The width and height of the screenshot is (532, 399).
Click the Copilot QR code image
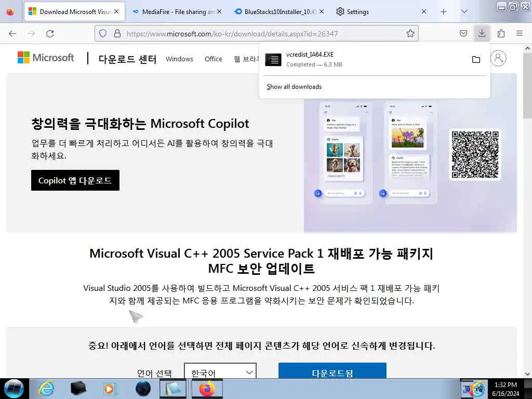[x=475, y=155]
